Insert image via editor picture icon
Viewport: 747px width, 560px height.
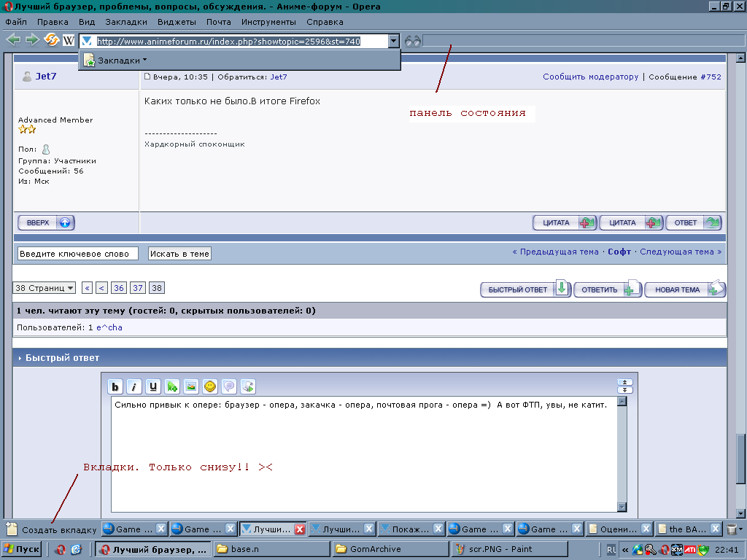[191, 387]
